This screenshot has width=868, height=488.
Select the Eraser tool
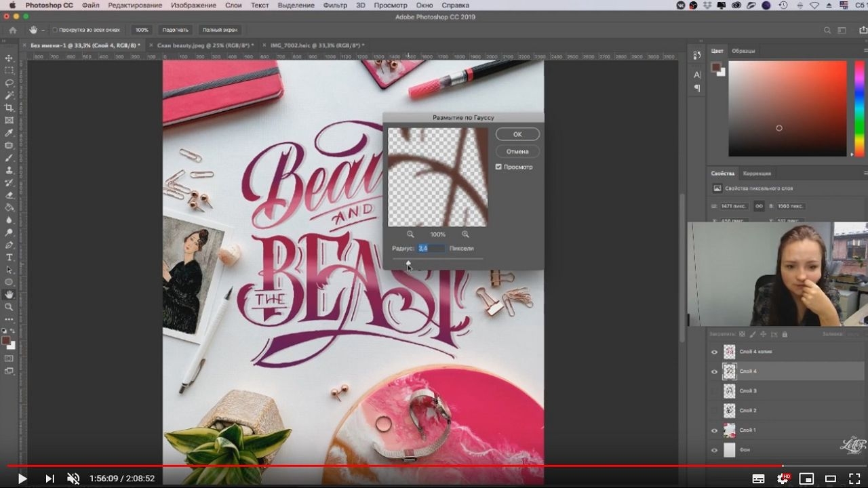pyautogui.click(x=9, y=195)
